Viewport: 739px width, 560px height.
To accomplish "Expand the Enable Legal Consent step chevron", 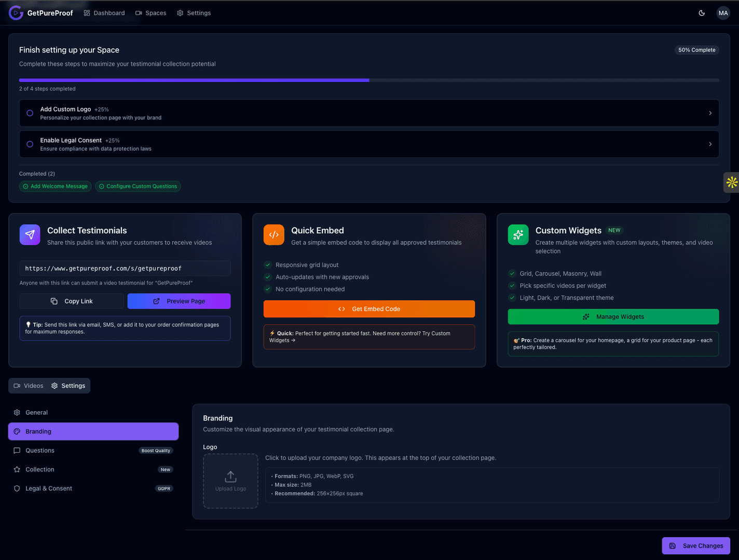I will [710, 144].
